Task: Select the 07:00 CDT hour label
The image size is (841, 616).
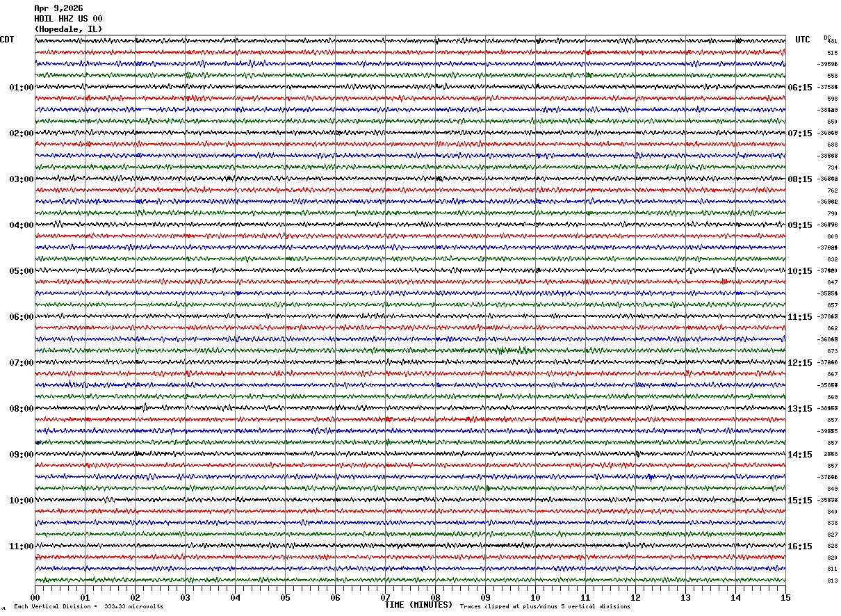Action: tap(22, 363)
